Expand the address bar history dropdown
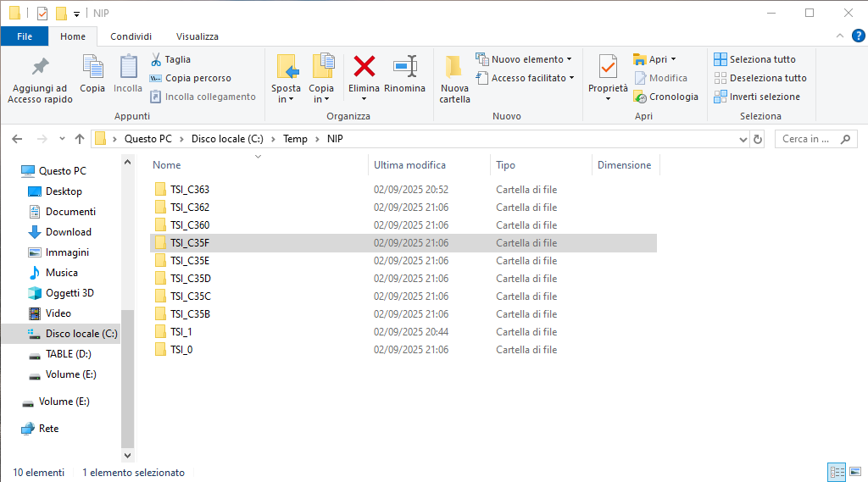868x482 pixels. [743, 139]
